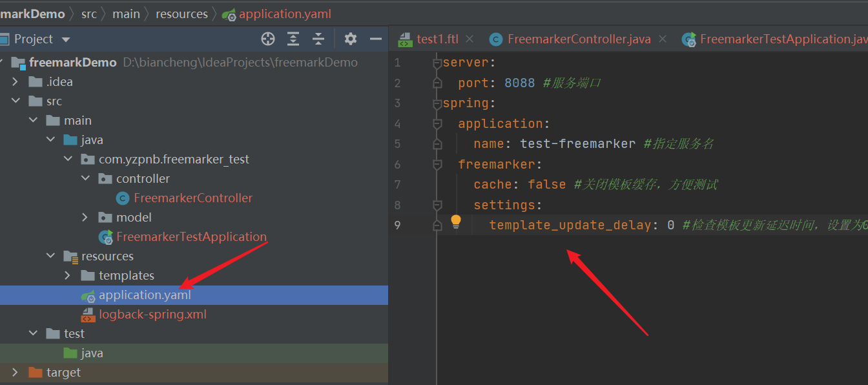Hide the Project tool window
The image size is (868, 385).
point(376,39)
